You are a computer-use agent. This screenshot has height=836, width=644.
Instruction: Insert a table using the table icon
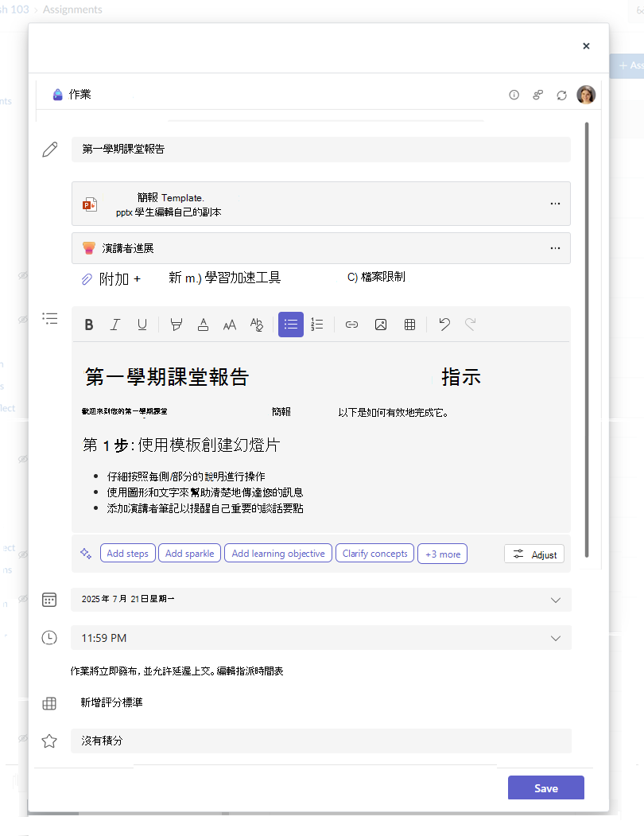[410, 325]
